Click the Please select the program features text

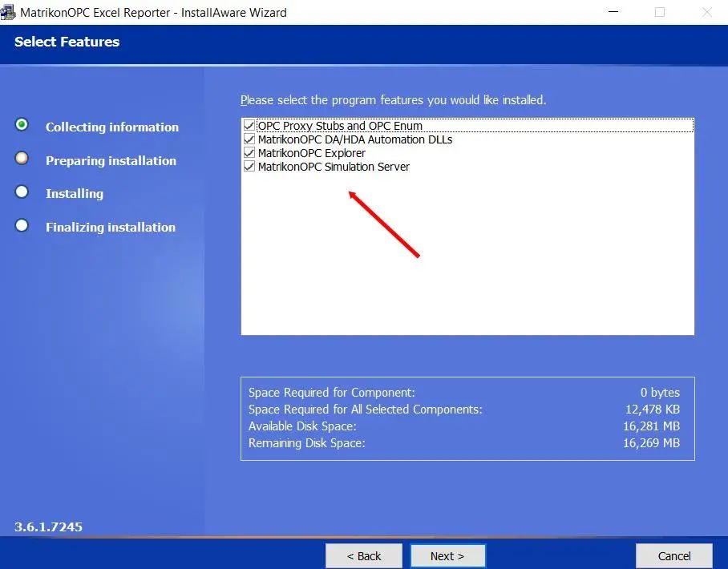pos(393,100)
